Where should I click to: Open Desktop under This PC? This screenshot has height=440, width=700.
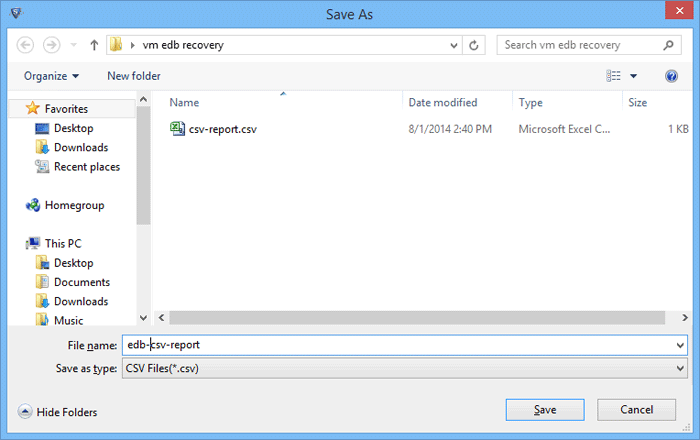[x=74, y=263]
